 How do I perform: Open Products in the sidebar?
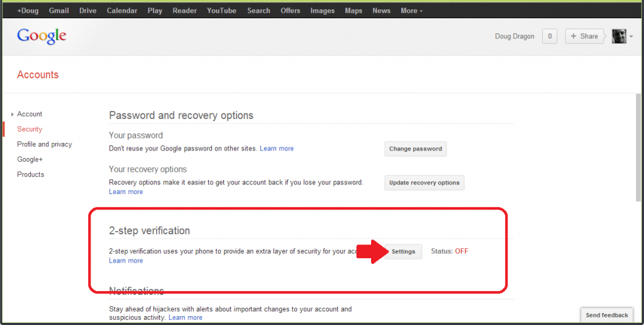(30, 174)
